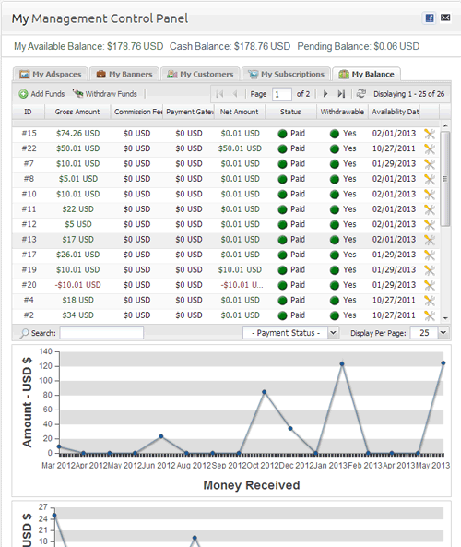Click the $50.01 USD net amount in row #22
Viewport: 461px width, 547px height.
coord(240,148)
